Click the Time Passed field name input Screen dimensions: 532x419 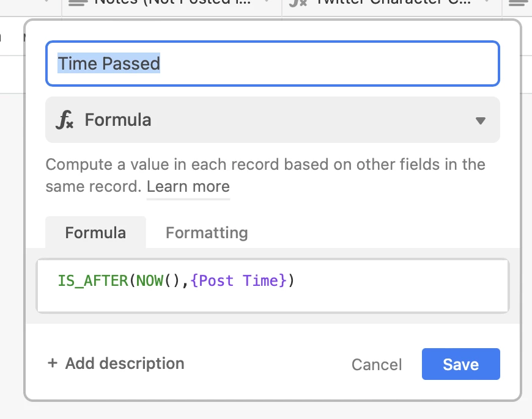pyautogui.click(x=273, y=64)
